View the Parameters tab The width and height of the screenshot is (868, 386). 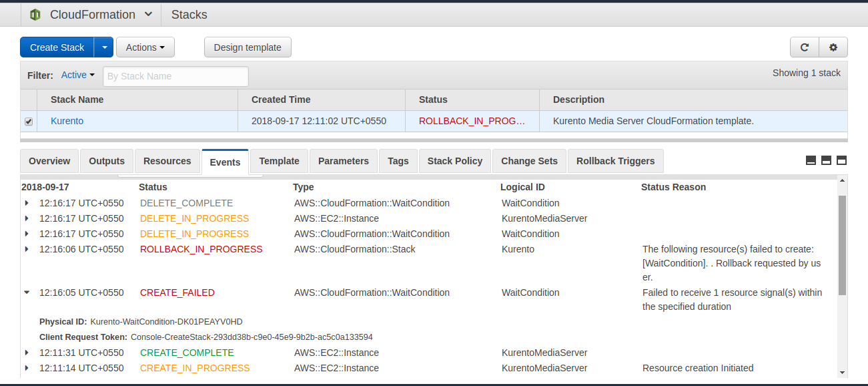[x=343, y=161]
